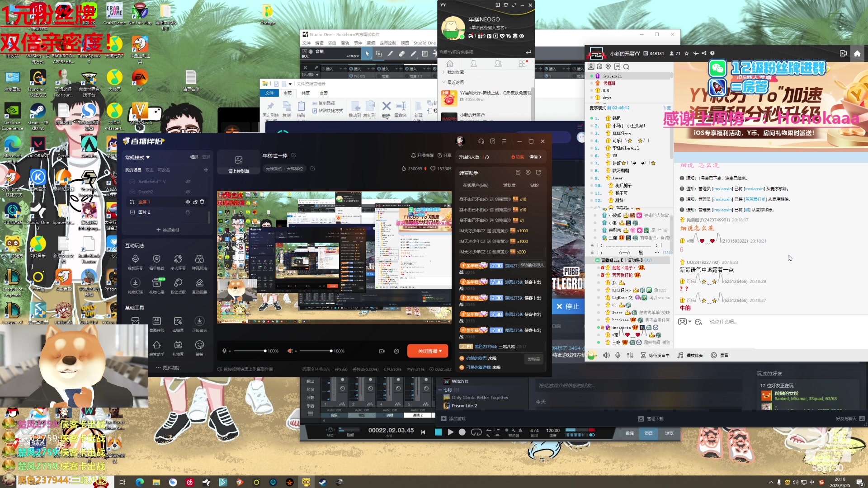Open the 福星挑战 feature icon

coord(156,262)
